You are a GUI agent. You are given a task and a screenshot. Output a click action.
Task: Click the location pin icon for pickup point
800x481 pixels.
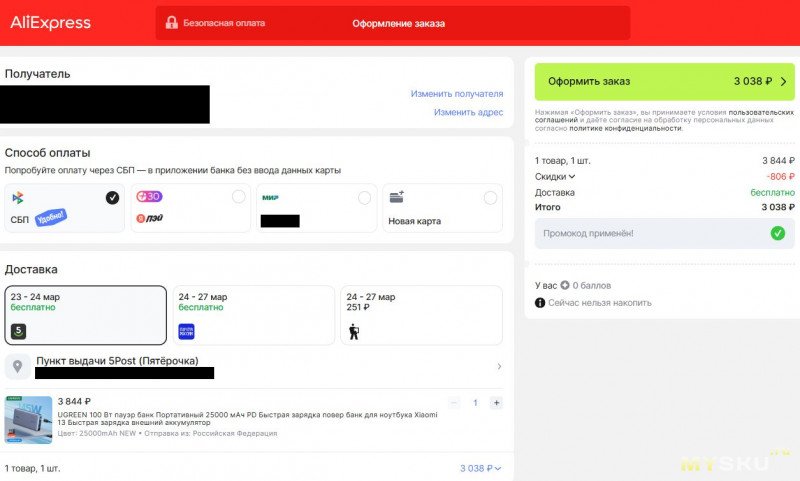click(x=20, y=366)
